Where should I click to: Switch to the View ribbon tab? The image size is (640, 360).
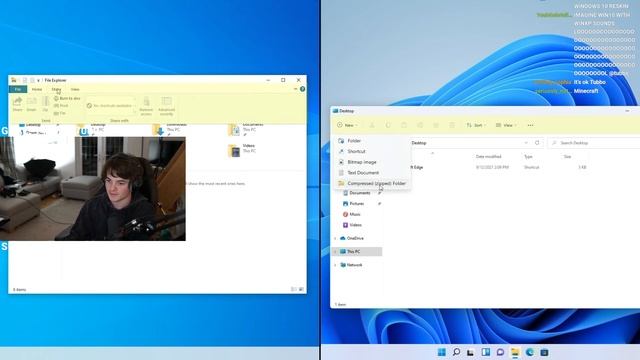pos(75,89)
